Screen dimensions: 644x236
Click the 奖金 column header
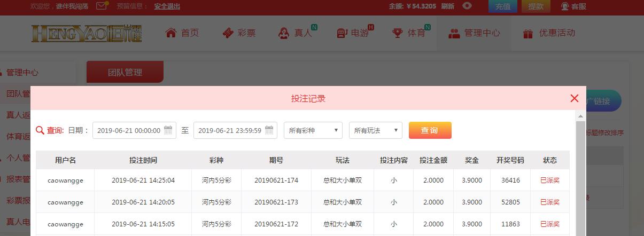click(472, 160)
